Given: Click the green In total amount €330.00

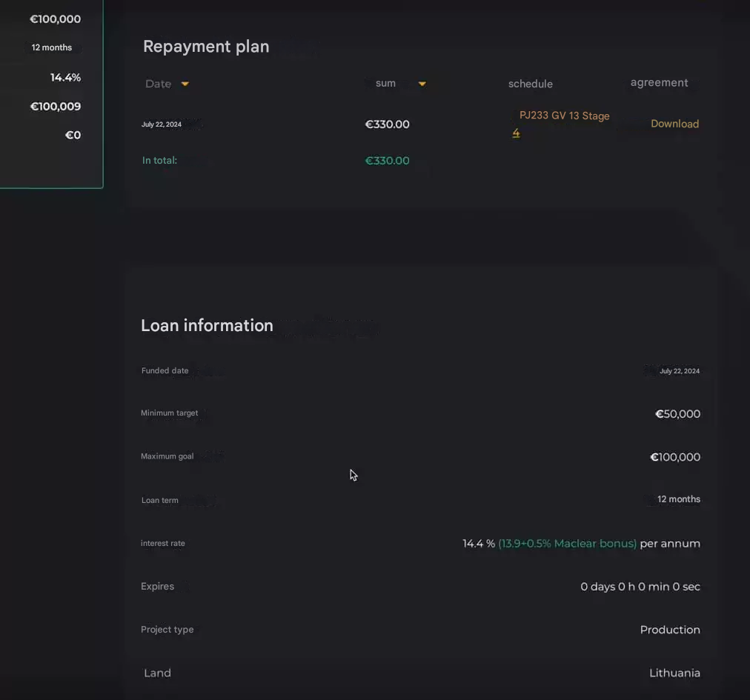Looking at the screenshot, I should coord(387,161).
